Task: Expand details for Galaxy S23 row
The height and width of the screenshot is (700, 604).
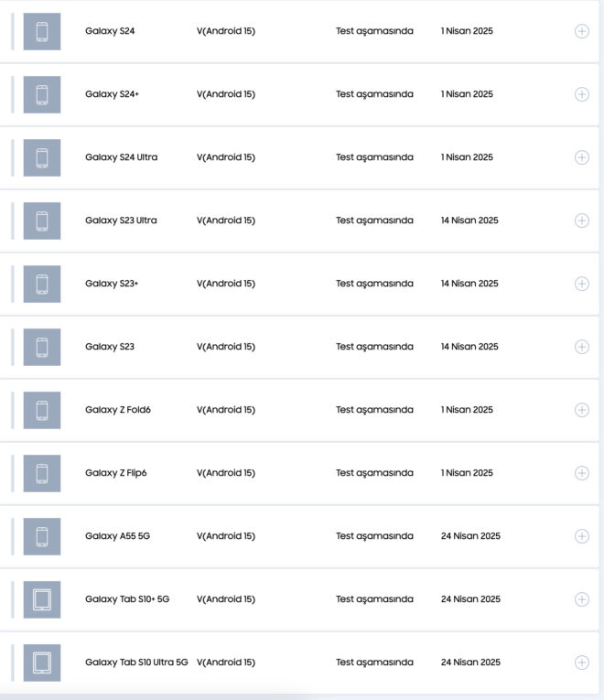Action: click(581, 347)
